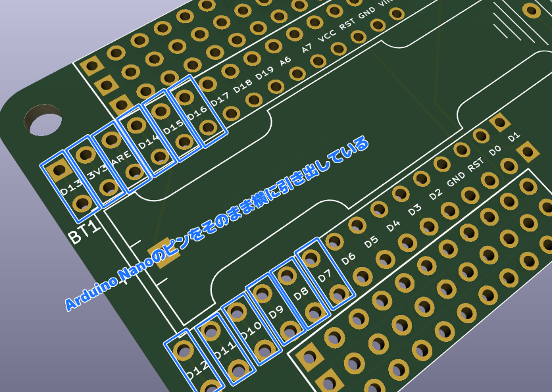
Task: Click the board's corner mounting hole
Action: point(44,120)
